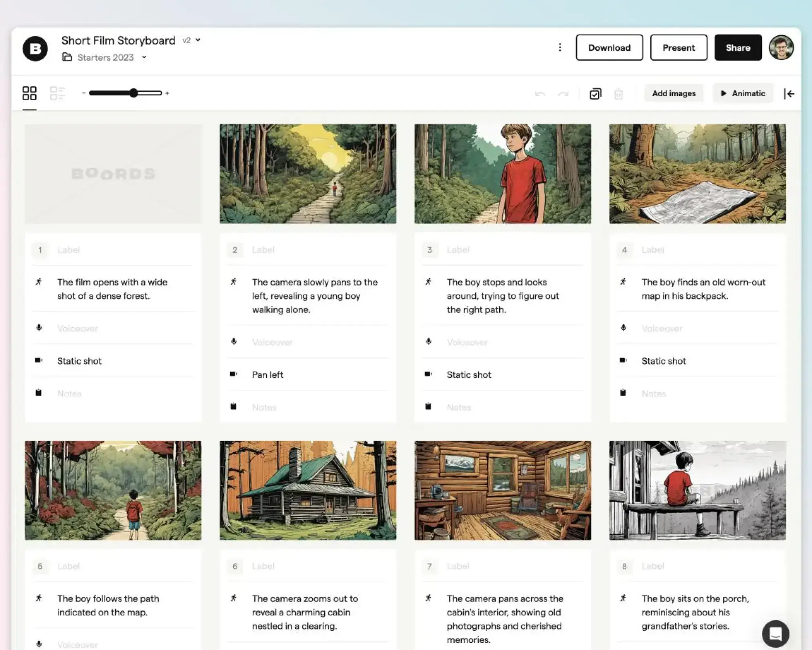Click the camera icon beside frame 3 Static shot

pyautogui.click(x=429, y=374)
